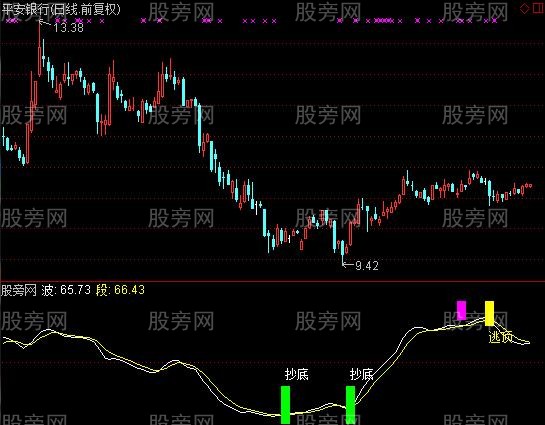Viewport: 545px width, 425px height.
Task: Click the first 抄底 label above green bar
Action: [x=296, y=374]
